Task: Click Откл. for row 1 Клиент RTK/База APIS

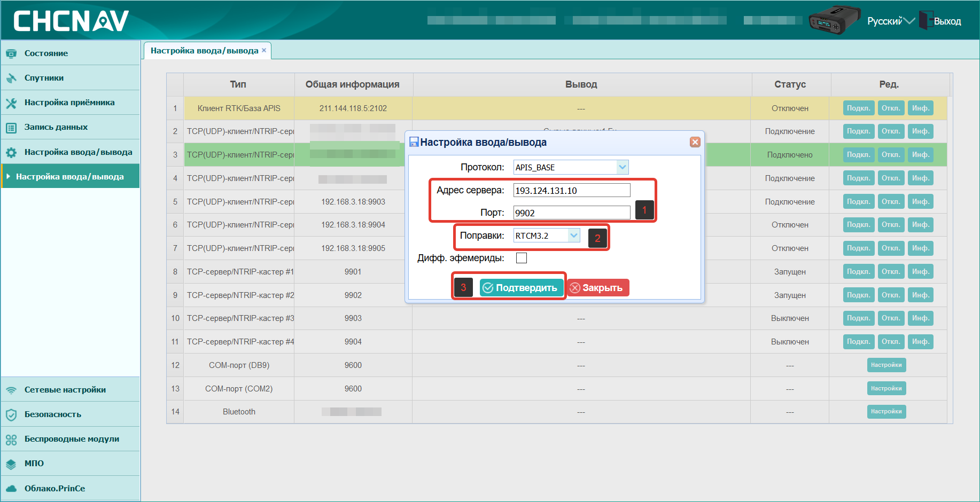Action: click(891, 108)
